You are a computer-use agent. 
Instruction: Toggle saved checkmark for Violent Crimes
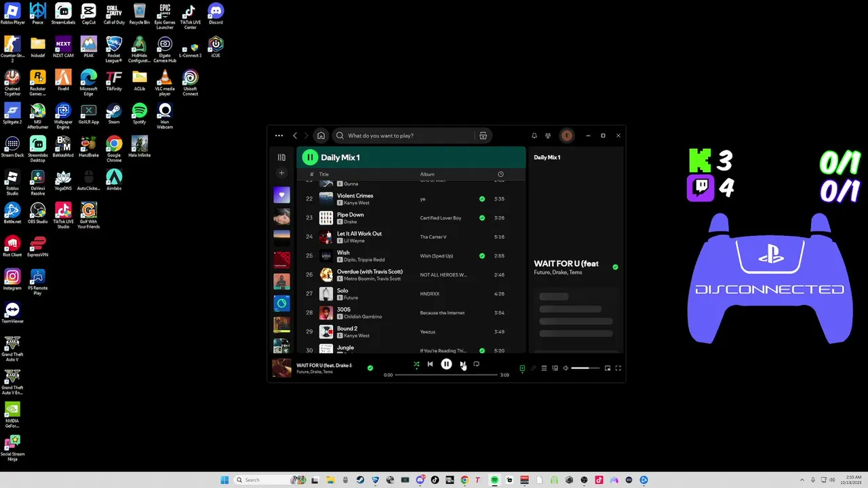pyautogui.click(x=482, y=199)
